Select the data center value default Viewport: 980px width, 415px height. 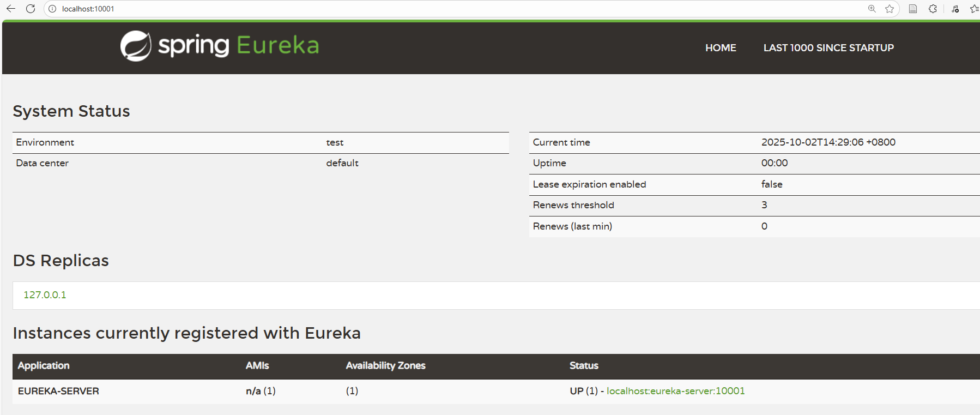click(x=342, y=163)
